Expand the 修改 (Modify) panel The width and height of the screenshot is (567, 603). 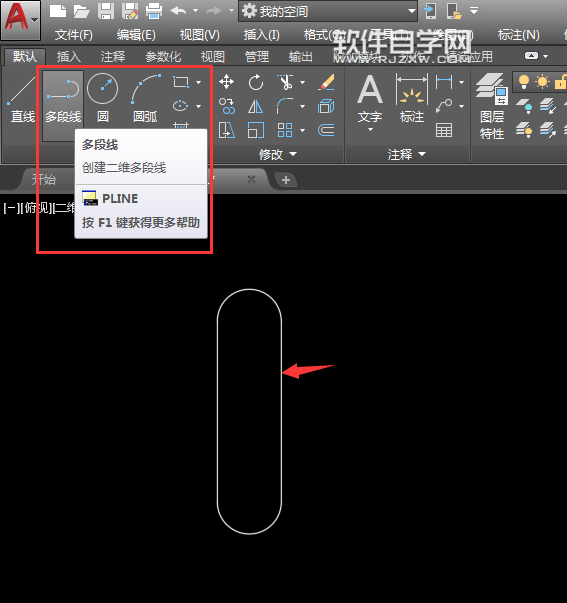point(278,155)
